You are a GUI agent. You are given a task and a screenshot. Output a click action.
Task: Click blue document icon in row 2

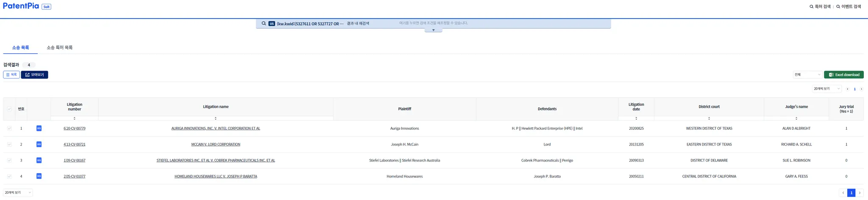39,145
